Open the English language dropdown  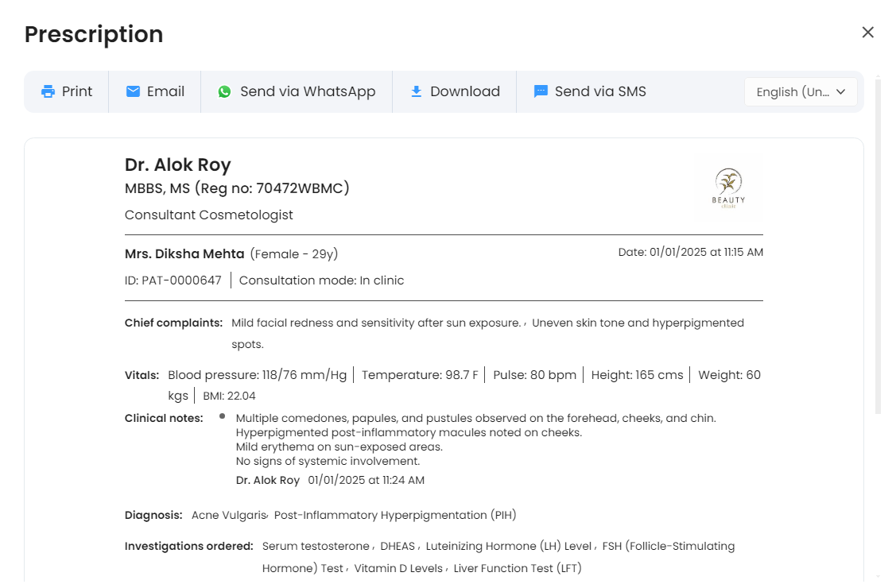point(792,92)
